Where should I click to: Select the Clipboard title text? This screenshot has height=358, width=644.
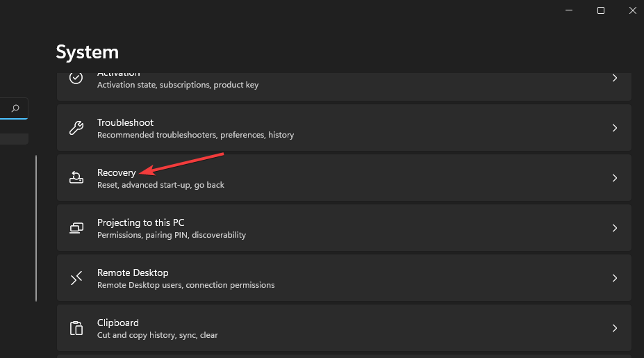coord(118,323)
